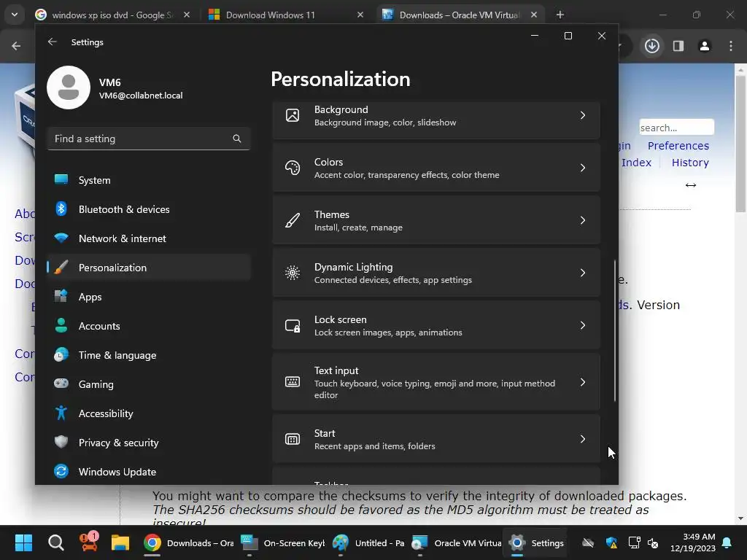Expand Dynamic Lighting chevron
This screenshot has height=560, width=747.
[583, 273]
